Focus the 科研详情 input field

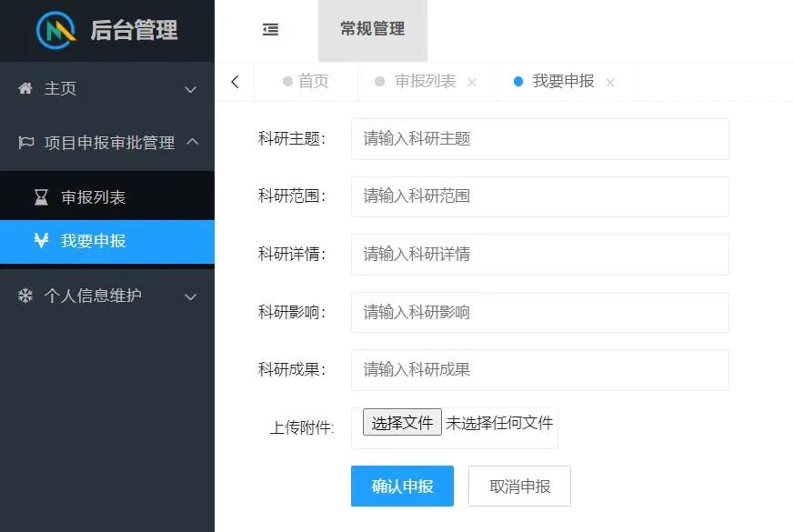[540, 255]
